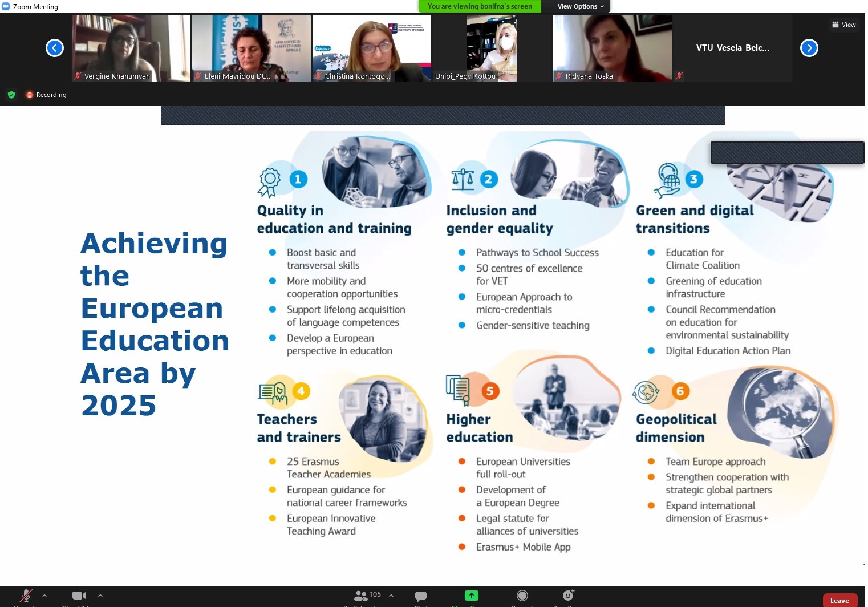Select Ridvana Toska's video thumbnail

(613, 48)
